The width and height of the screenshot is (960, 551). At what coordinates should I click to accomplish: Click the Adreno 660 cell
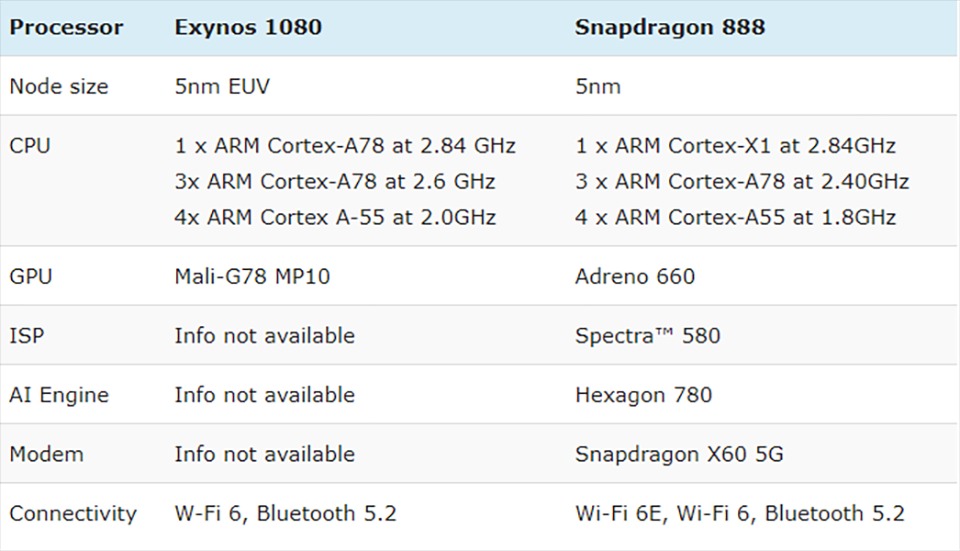[x=634, y=276]
